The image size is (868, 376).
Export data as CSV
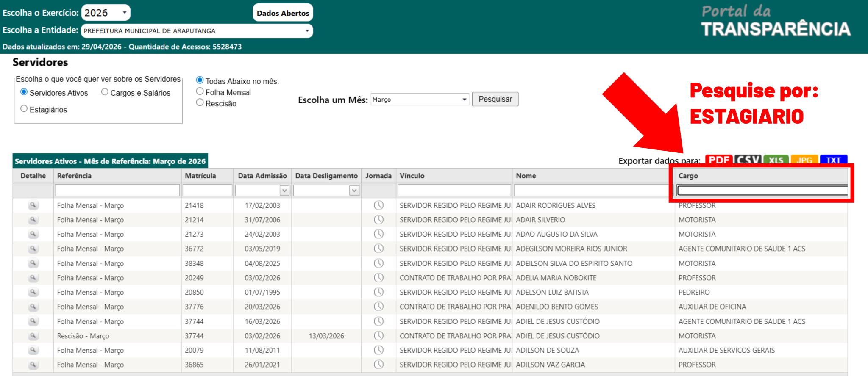pyautogui.click(x=748, y=160)
